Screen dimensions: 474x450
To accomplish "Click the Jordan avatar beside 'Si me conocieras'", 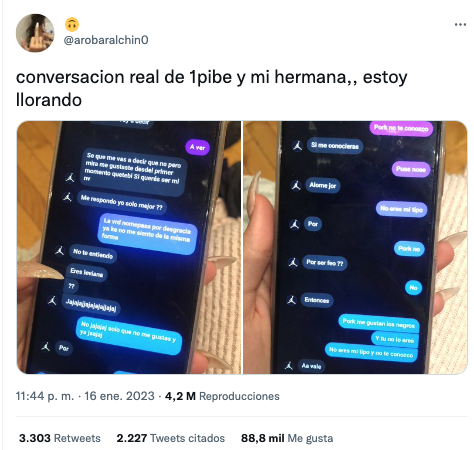I will pyautogui.click(x=297, y=145).
